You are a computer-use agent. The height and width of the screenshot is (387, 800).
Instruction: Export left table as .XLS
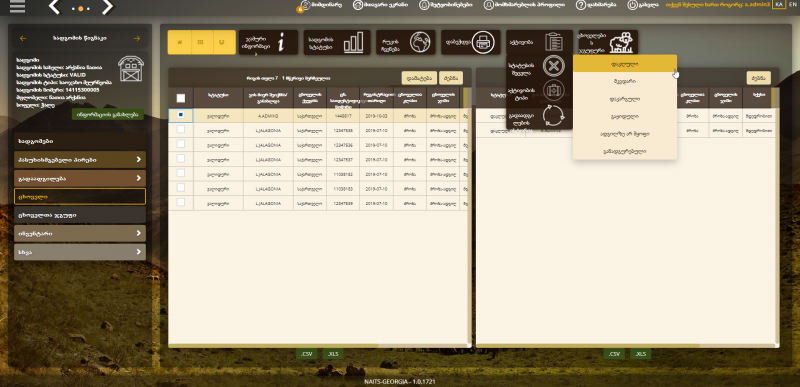(333, 354)
